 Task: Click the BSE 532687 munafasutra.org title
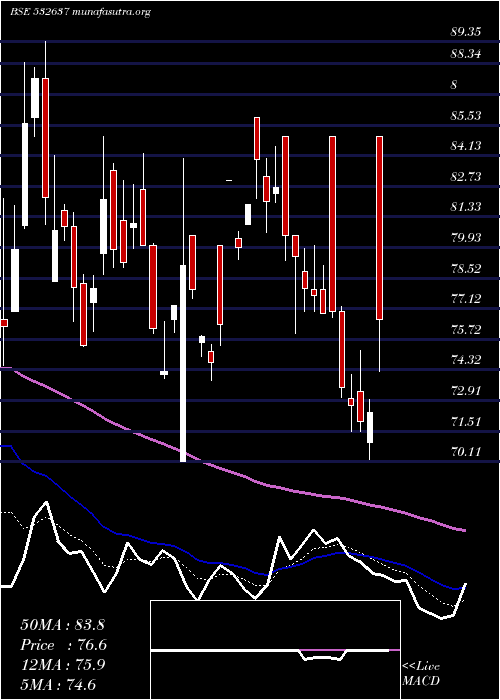coord(80,12)
